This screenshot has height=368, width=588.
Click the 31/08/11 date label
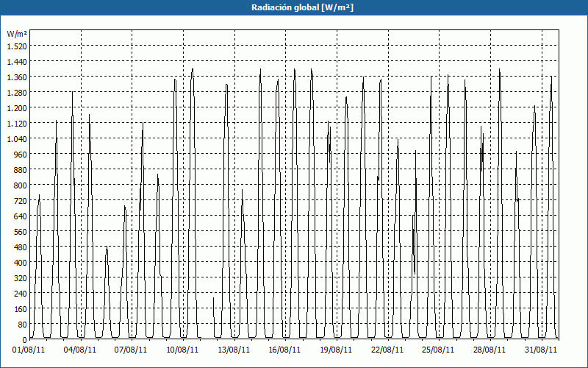click(541, 350)
